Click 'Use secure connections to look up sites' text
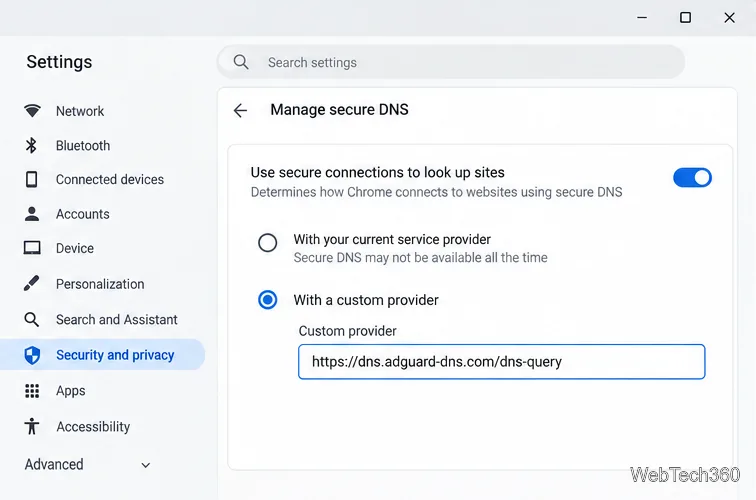 pyautogui.click(x=378, y=172)
